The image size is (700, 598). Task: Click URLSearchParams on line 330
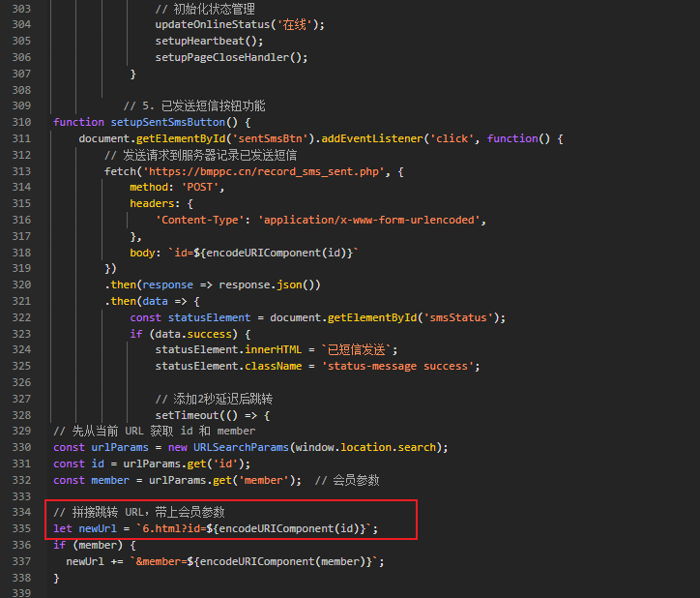tap(241, 447)
